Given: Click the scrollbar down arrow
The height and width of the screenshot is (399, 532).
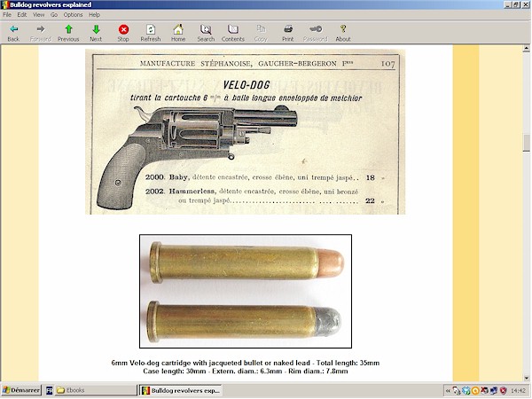Looking at the screenshot, I should [x=526, y=378].
